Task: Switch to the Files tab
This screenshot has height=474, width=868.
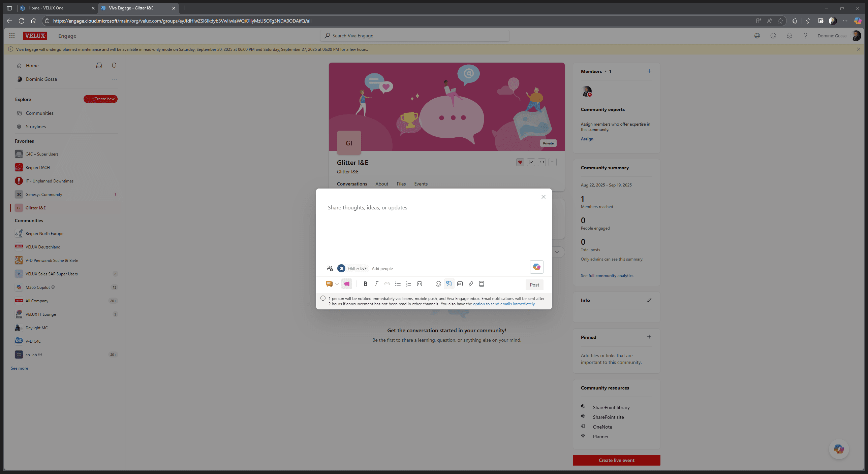Action: click(401, 184)
